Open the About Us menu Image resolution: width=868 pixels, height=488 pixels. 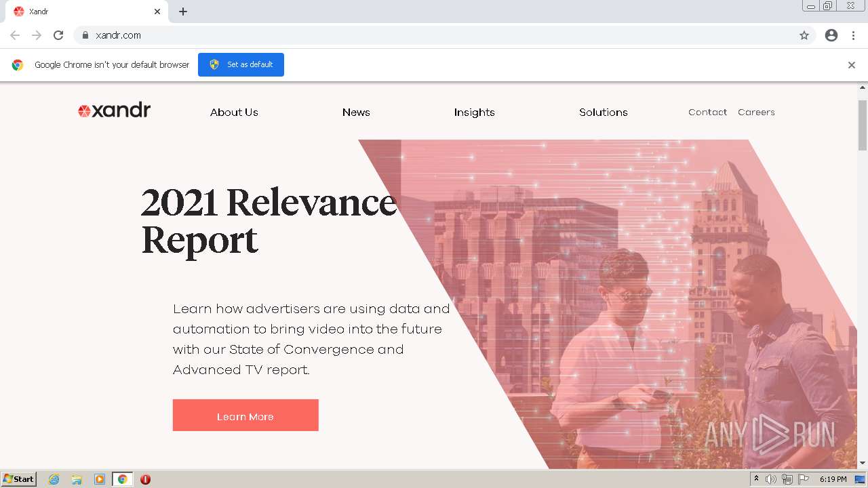tap(234, 113)
